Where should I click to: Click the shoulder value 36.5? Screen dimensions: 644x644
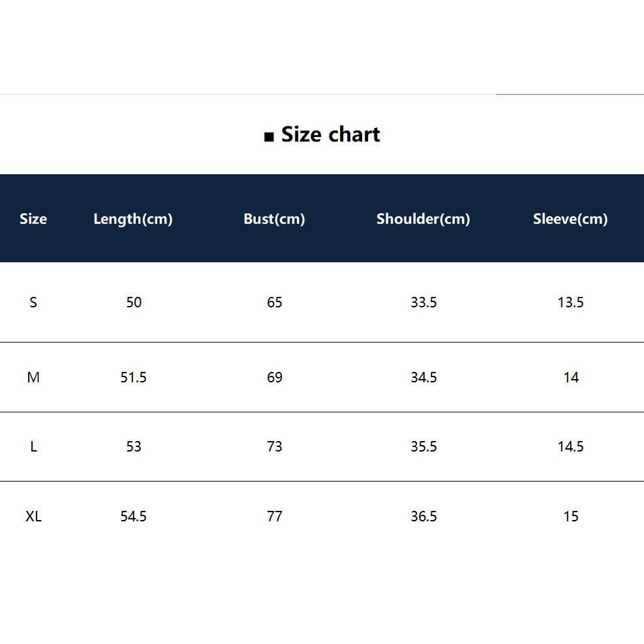tap(424, 516)
